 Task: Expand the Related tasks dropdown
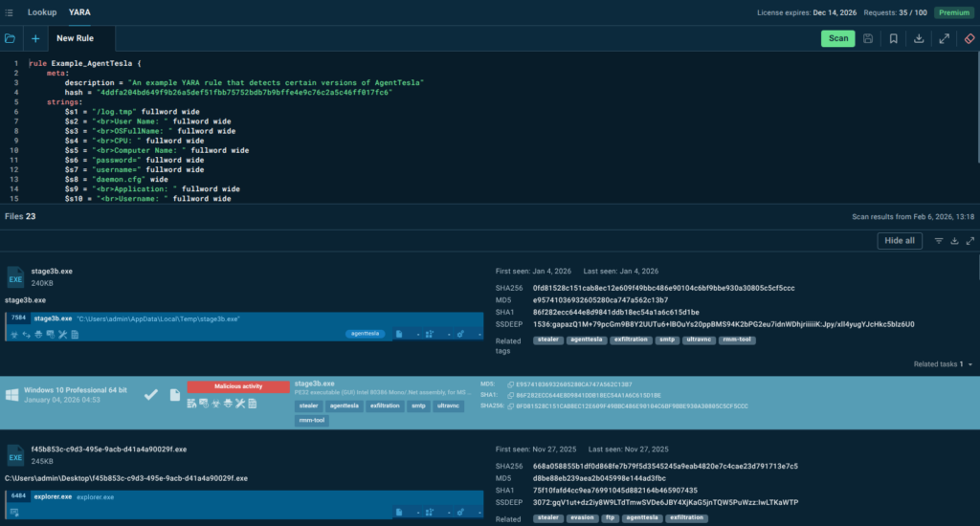click(x=970, y=364)
